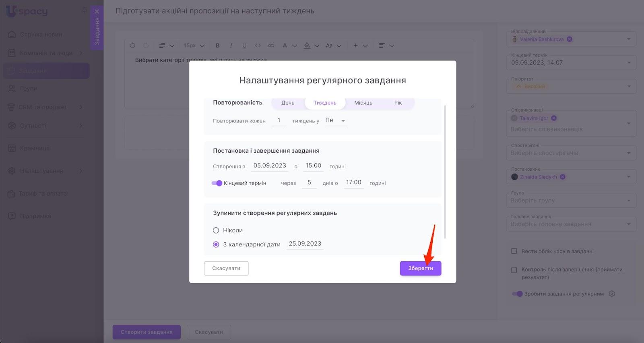
Task: Click the Тариф та оплата icon
Action: [12, 194]
